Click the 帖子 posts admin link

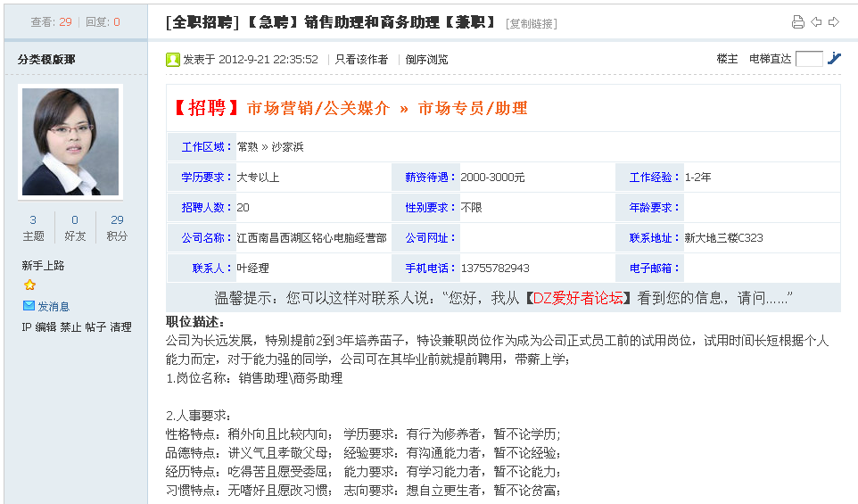95,327
